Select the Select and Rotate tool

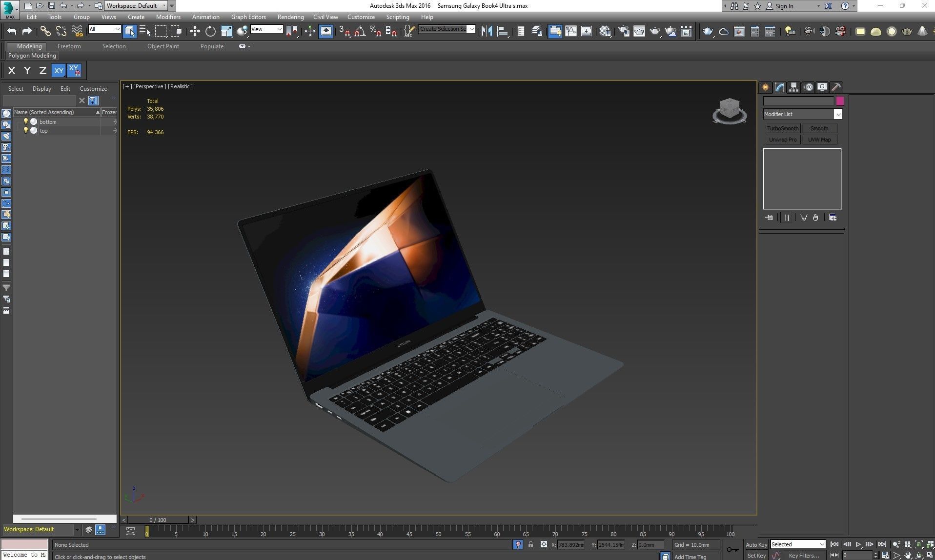coord(210,31)
